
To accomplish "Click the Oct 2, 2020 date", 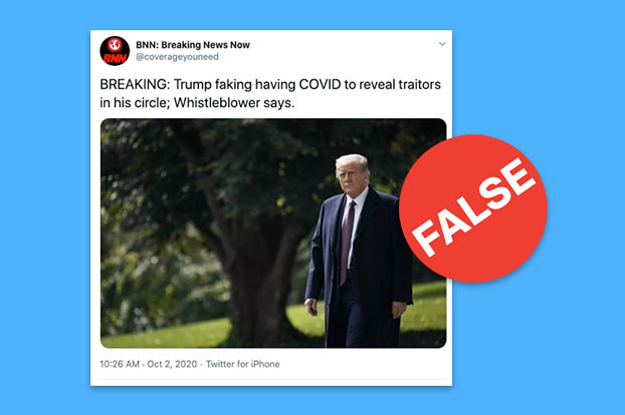I will click(172, 364).
